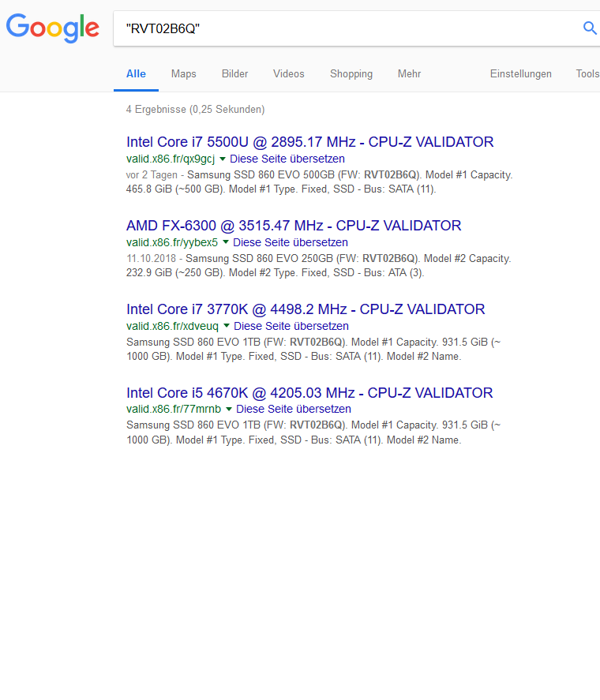Click the snippet mentioning 860 EVO 250GB
The width and height of the screenshot is (600, 700).
(318, 265)
